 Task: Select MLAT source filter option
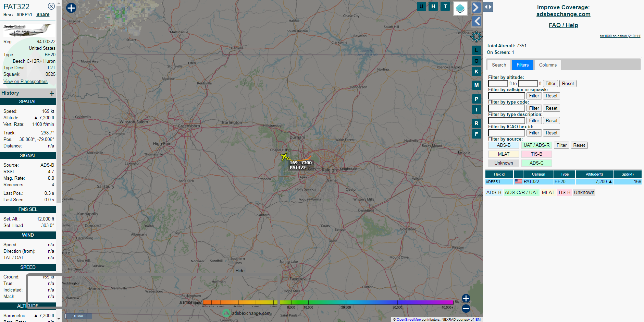pyautogui.click(x=504, y=154)
